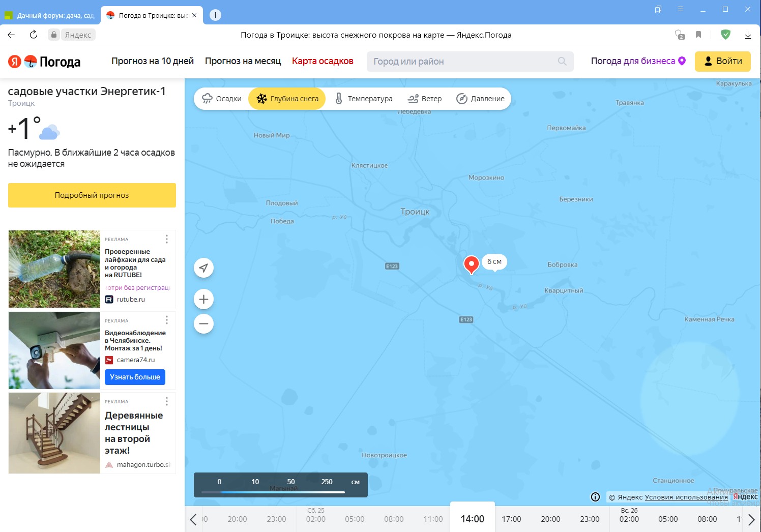Focus the Город или район search field
The image size is (761, 532).
click(x=470, y=62)
